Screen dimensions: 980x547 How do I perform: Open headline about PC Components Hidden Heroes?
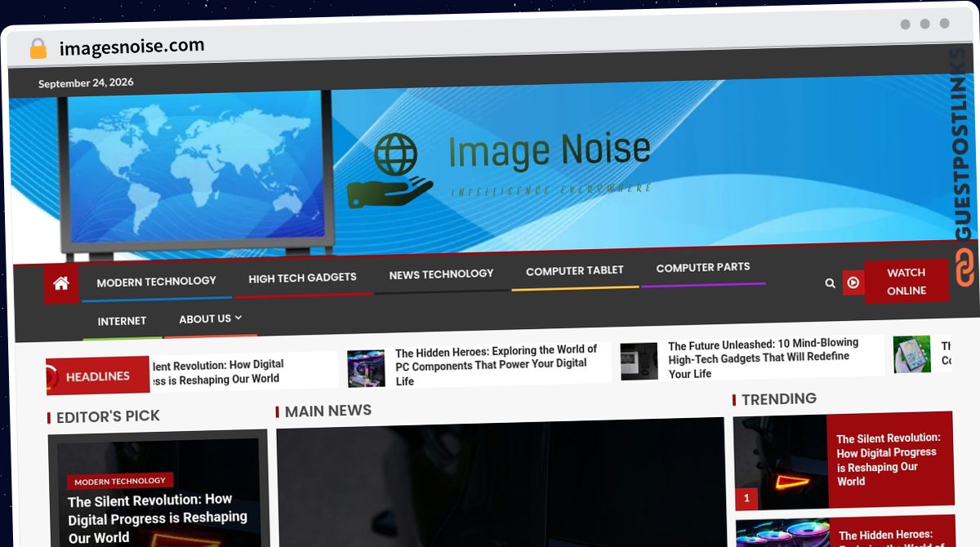(496, 365)
